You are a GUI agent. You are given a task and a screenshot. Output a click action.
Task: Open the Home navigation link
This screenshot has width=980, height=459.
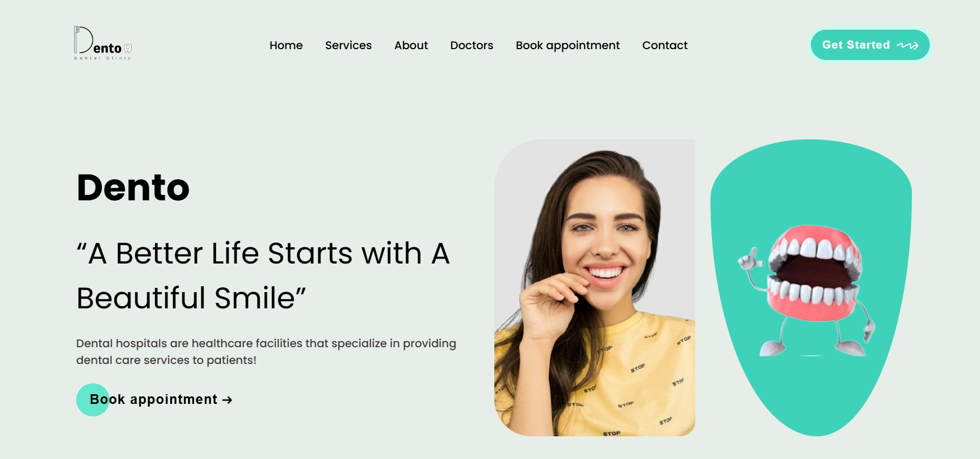(286, 45)
